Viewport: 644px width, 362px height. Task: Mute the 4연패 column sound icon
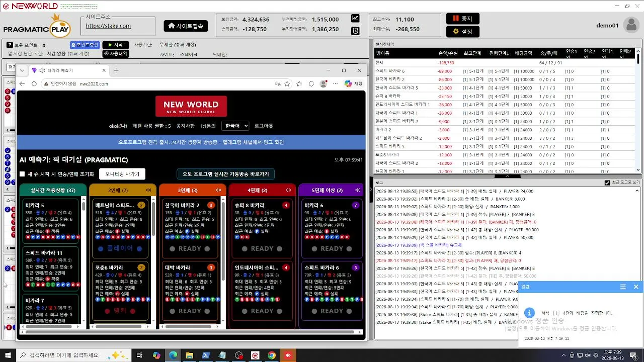(x=288, y=190)
